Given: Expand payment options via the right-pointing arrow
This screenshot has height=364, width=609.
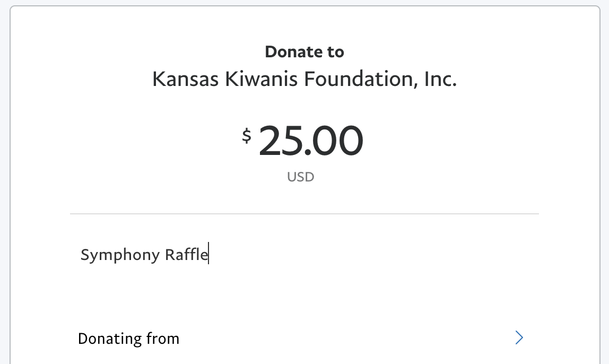Looking at the screenshot, I should 519,338.
